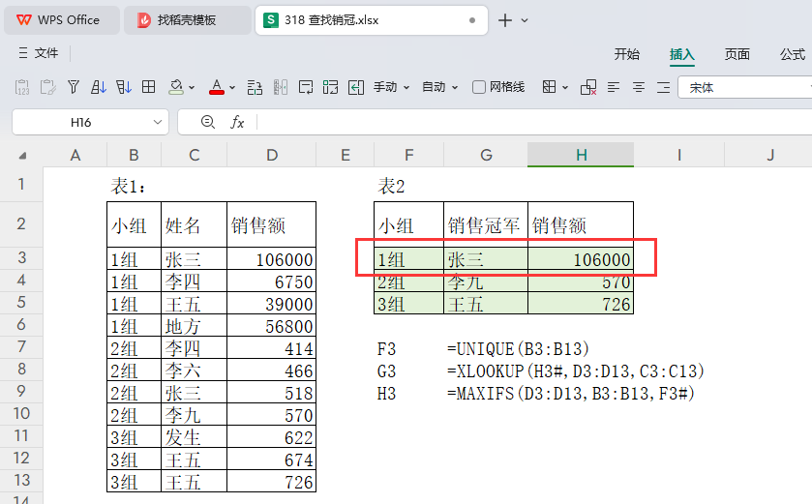Click the select-all corner triangle
Image resolution: width=812 pixels, height=504 pixels.
coord(22,155)
